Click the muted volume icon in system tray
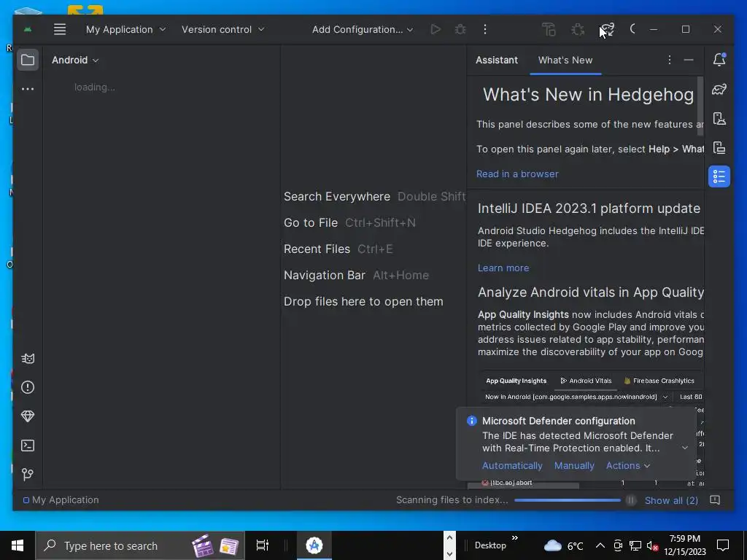 coord(652,545)
